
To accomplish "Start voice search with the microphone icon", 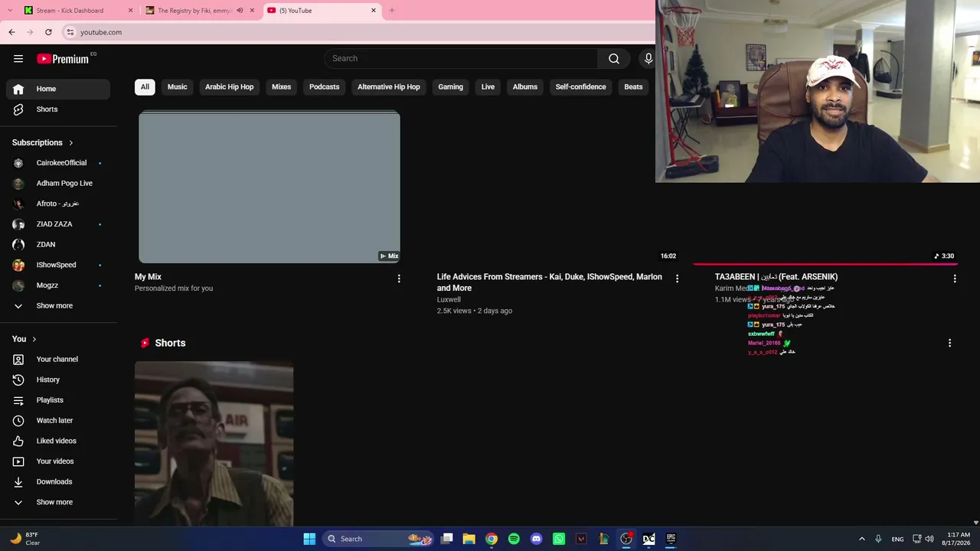I will point(648,59).
